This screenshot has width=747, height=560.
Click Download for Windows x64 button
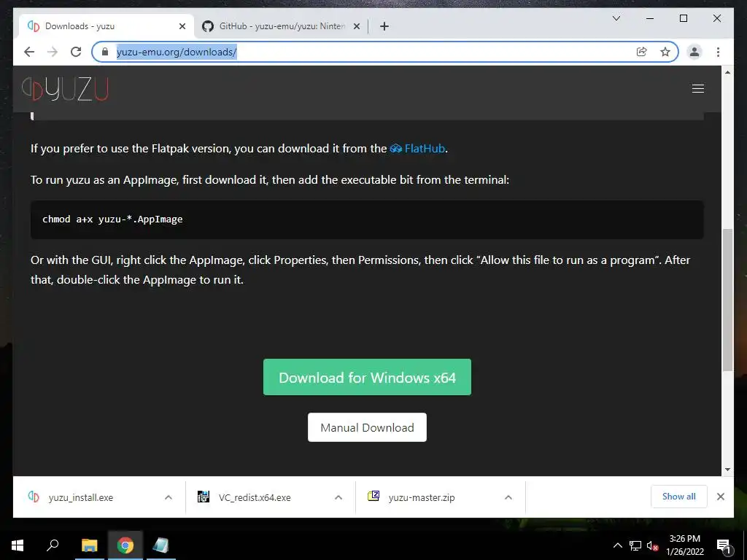tap(368, 377)
